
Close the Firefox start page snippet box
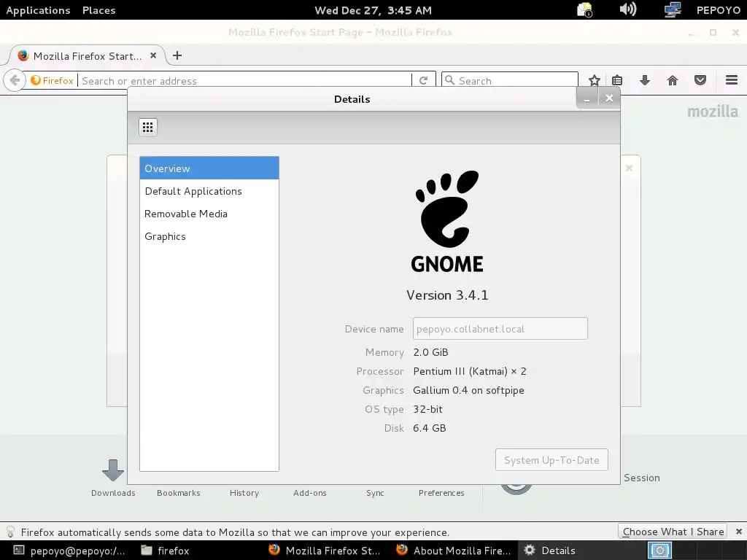point(630,168)
